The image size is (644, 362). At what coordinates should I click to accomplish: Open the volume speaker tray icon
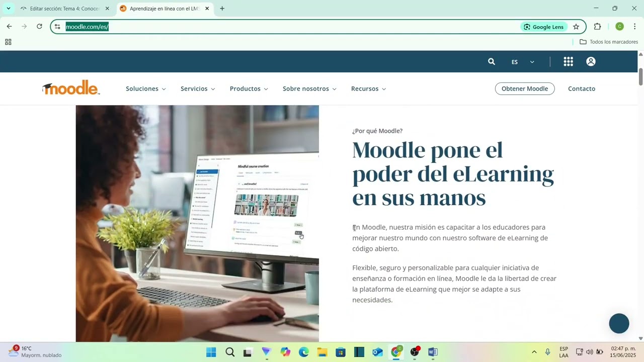click(590, 352)
